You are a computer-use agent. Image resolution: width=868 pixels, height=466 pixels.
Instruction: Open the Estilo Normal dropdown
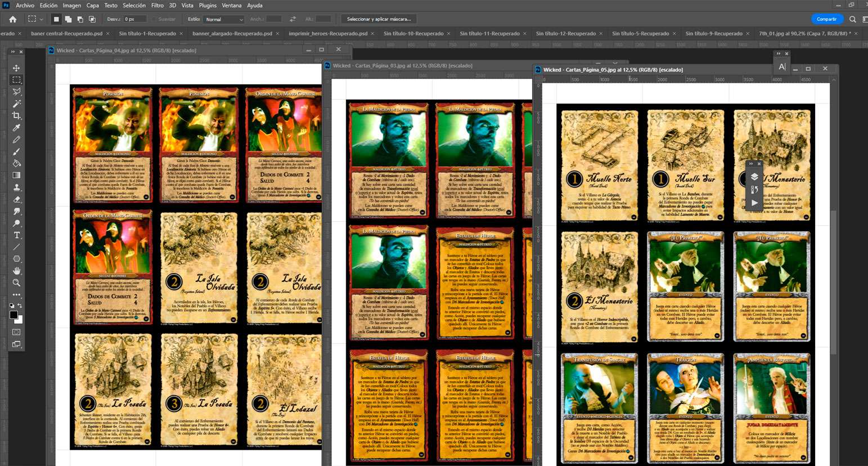[x=224, y=19]
